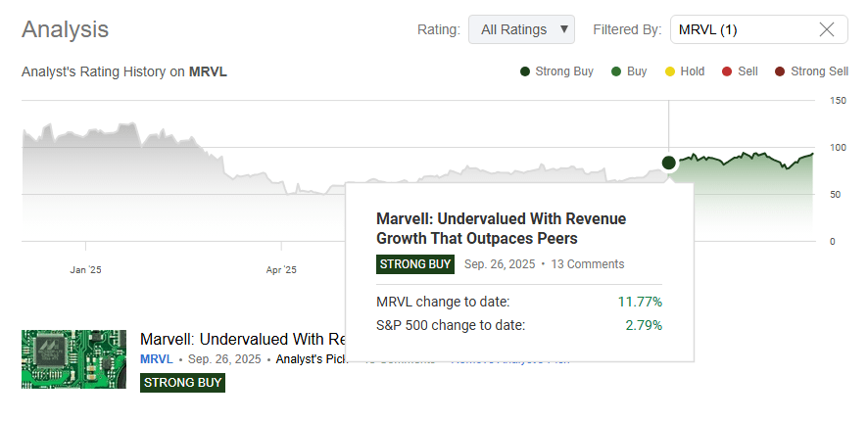
Task: Open the All Ratings dropdown
Action: [521, 29]
